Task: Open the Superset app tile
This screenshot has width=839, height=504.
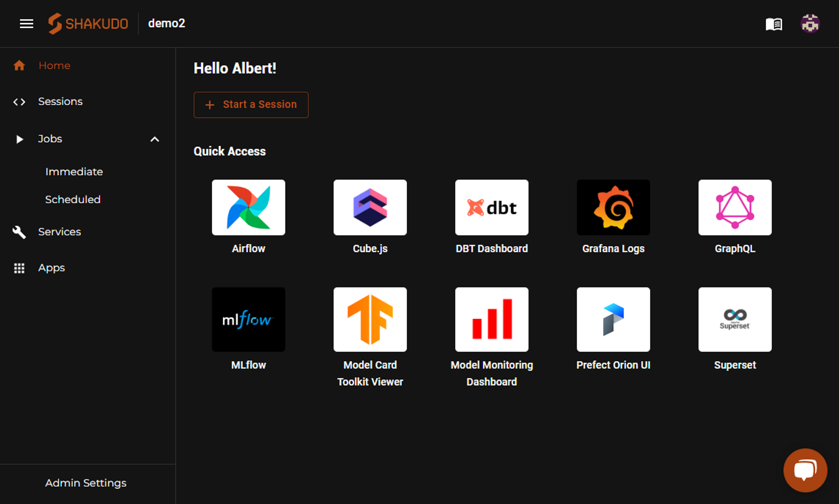Action: click(x=735, y=320)
